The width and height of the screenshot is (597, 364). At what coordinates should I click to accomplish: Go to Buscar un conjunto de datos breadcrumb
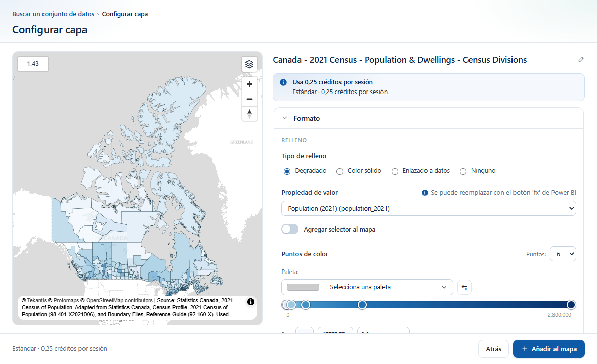point(53,14)
